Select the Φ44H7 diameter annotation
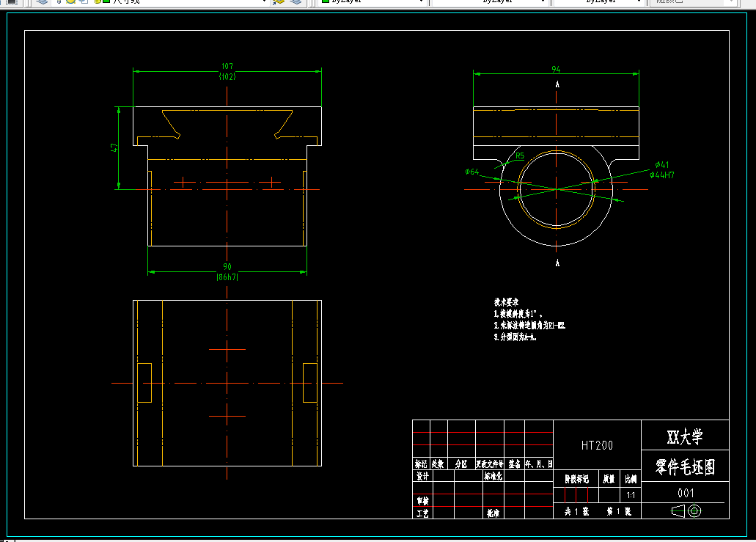The height and width of the screenshot is (542, 756). [662, 175]
